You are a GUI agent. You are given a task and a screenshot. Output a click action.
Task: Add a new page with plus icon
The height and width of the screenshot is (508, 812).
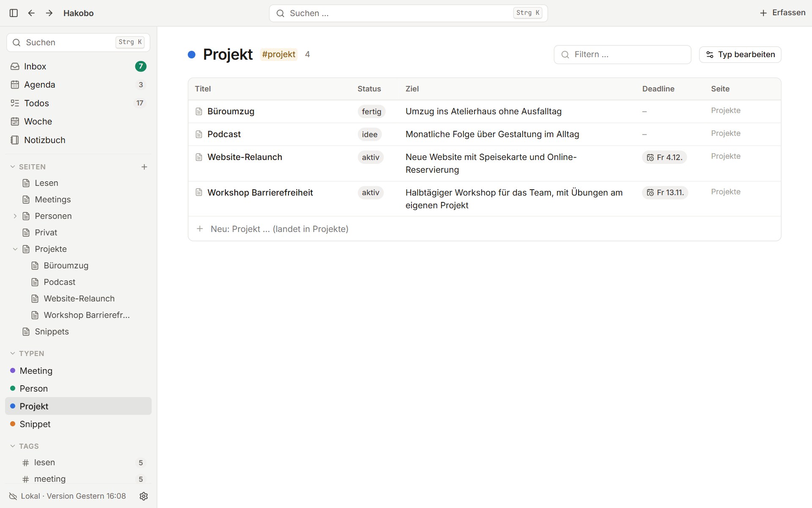click(144, 167)
